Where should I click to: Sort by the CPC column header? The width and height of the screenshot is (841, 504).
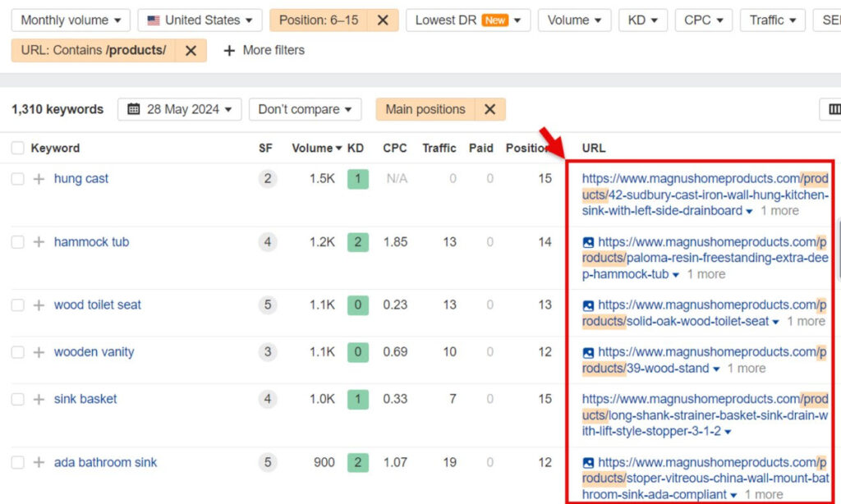click(x=395, y=148)
